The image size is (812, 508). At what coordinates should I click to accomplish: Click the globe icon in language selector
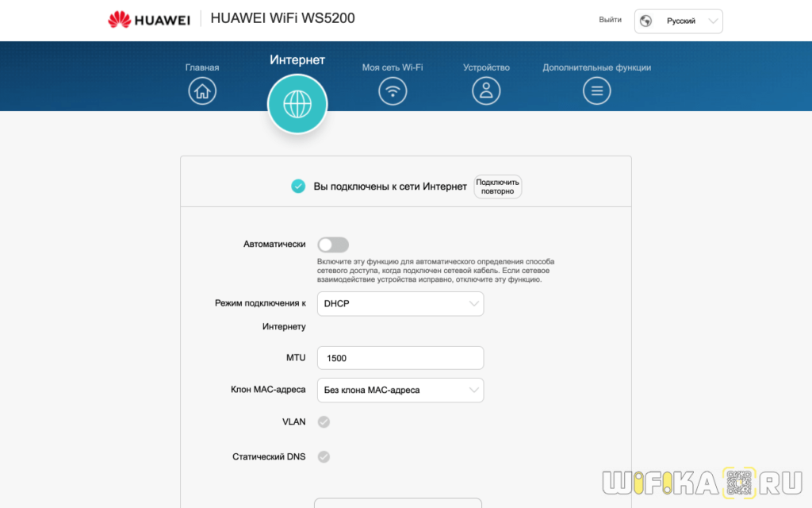[645, 21]
